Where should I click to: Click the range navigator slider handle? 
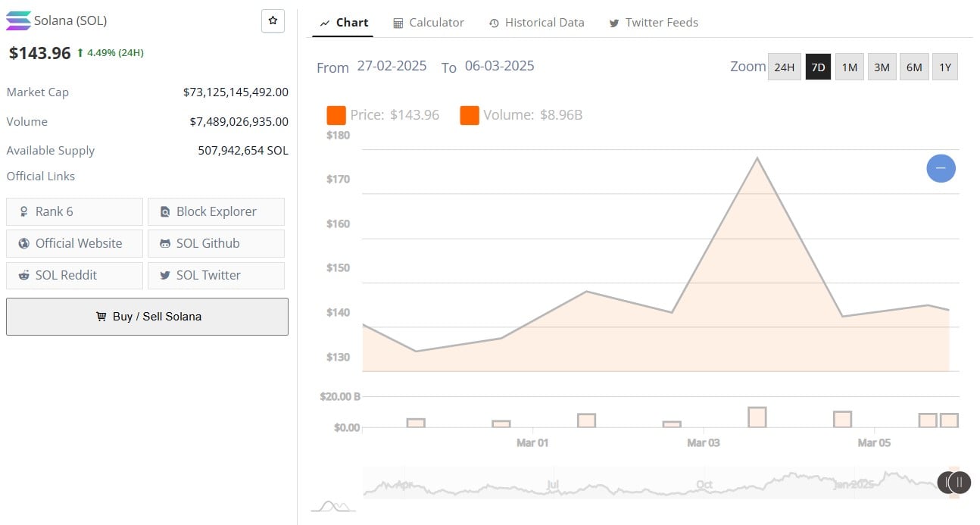point(959,482)
